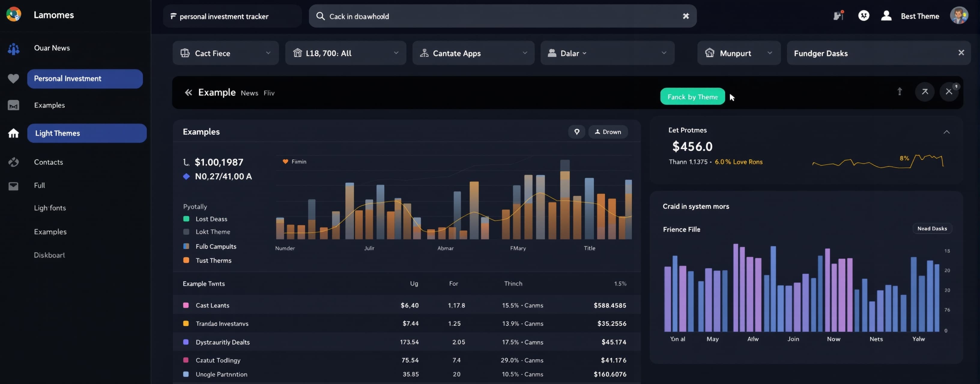Click the $588.4585 value

click(x=610, y=305)
